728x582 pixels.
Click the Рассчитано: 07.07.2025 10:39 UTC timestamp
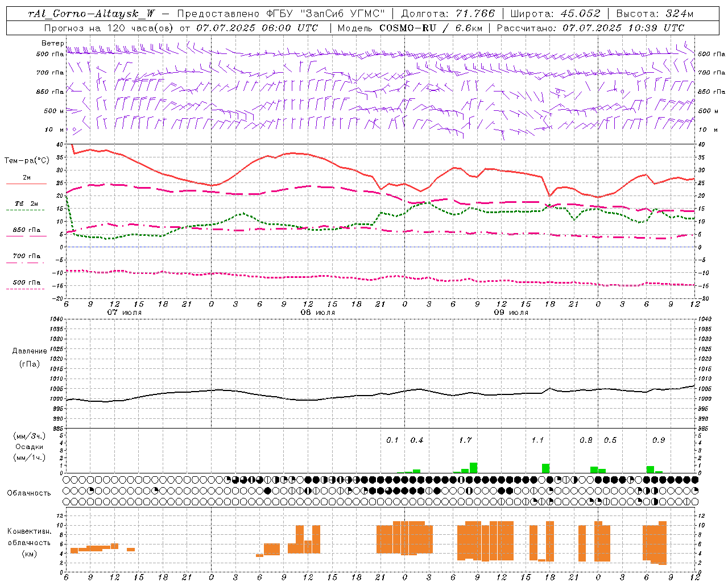click(x=590, y=28)
